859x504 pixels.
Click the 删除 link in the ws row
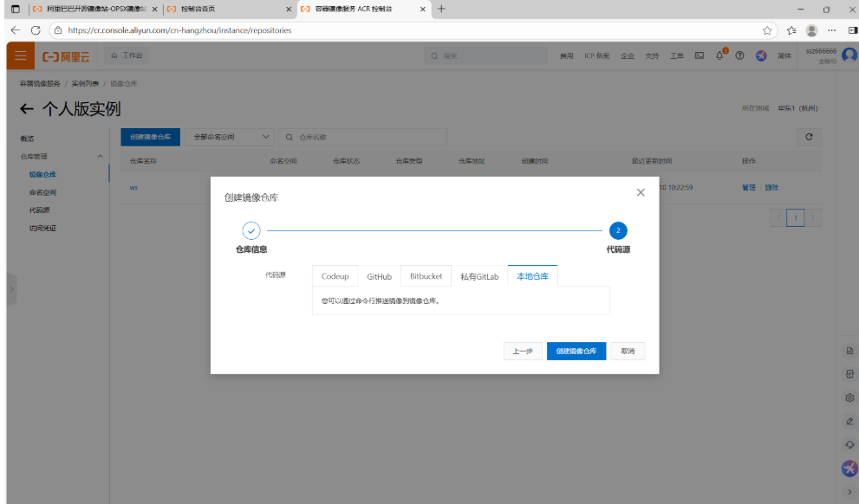tap(771, 187)
